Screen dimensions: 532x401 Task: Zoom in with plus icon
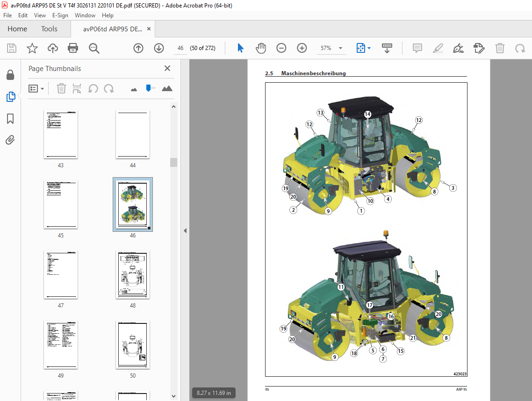tap(302, 48)
